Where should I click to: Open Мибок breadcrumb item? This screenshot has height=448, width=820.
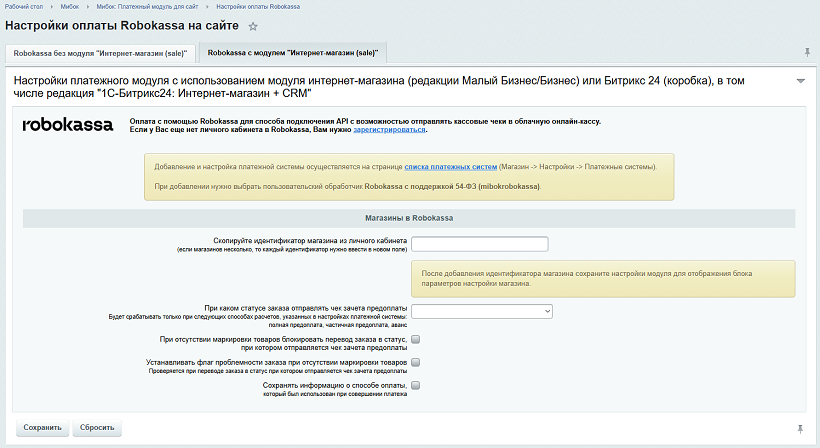click(x=70, y=7)
